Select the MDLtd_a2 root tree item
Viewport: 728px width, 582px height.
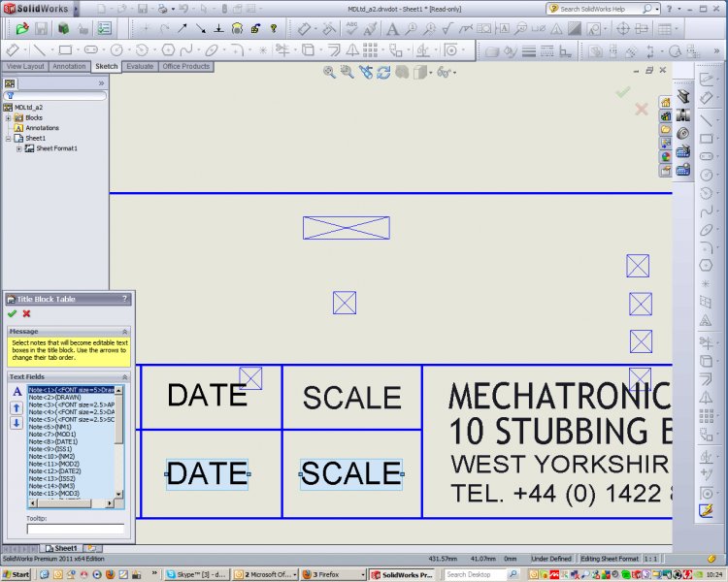23,108
